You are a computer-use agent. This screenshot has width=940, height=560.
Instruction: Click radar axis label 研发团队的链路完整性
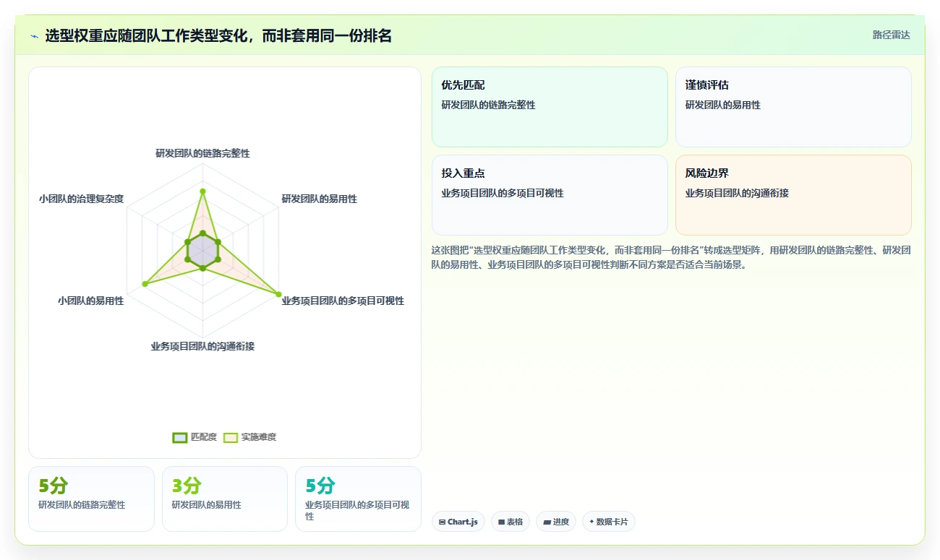point(202,153)
